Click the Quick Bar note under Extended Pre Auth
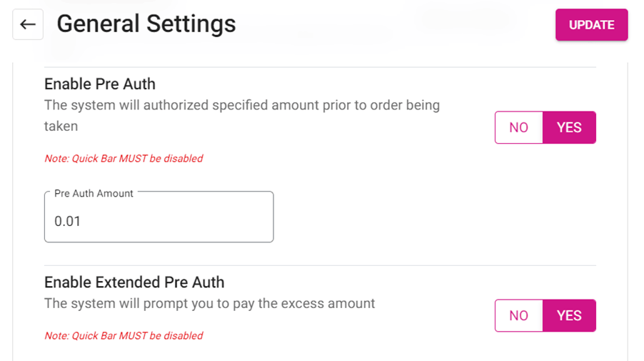 click(124, 336)
